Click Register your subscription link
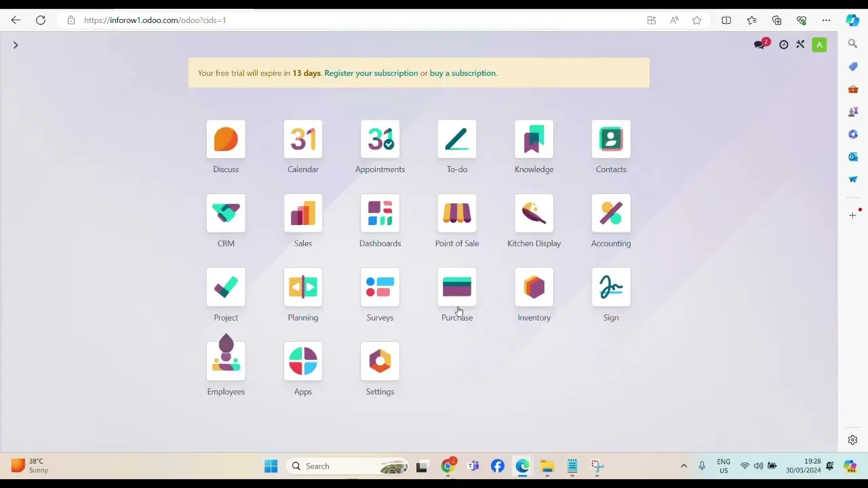Image resolution: width=868 pixels, height=488 pixels. 371,73
